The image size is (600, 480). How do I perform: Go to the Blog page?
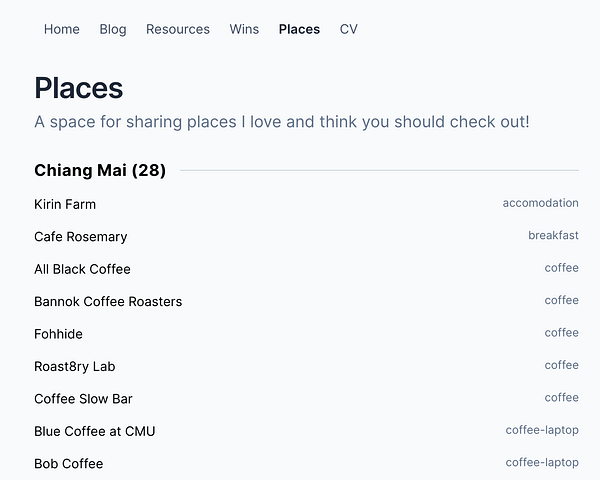pyautogui.click(x=113, y=29)
